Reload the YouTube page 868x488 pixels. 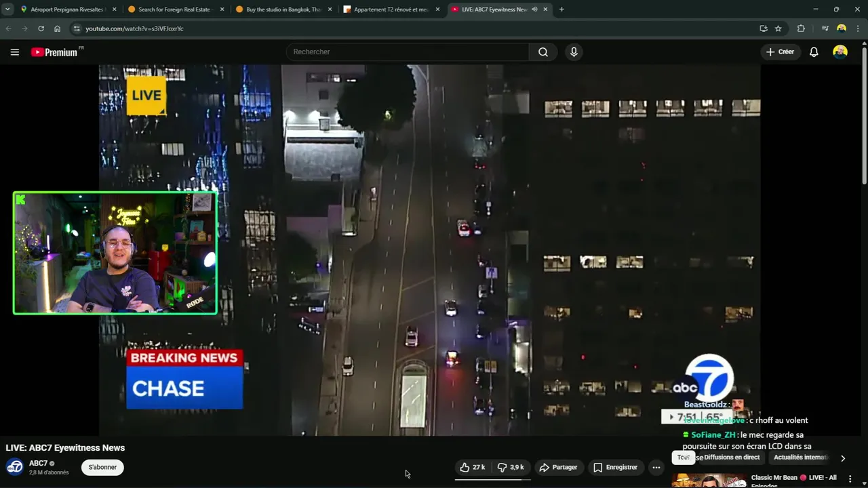(41, 28)
